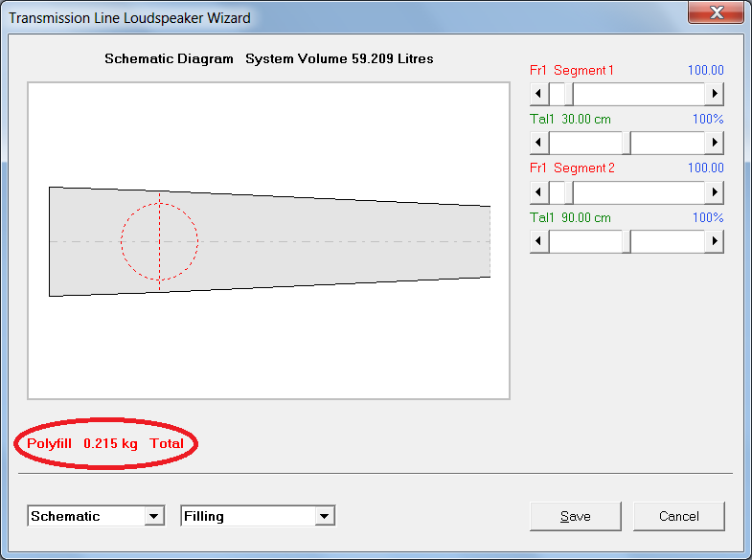This screenshot has width=752, height=560.
Task: Decrease Tal1 30.00 cm with left arrow
Action: click(x=539, y=143)
